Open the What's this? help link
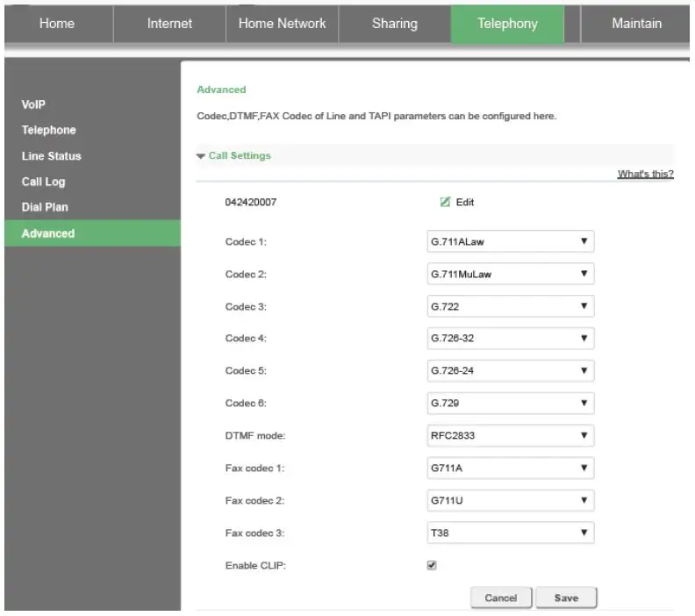 (645, 174)
